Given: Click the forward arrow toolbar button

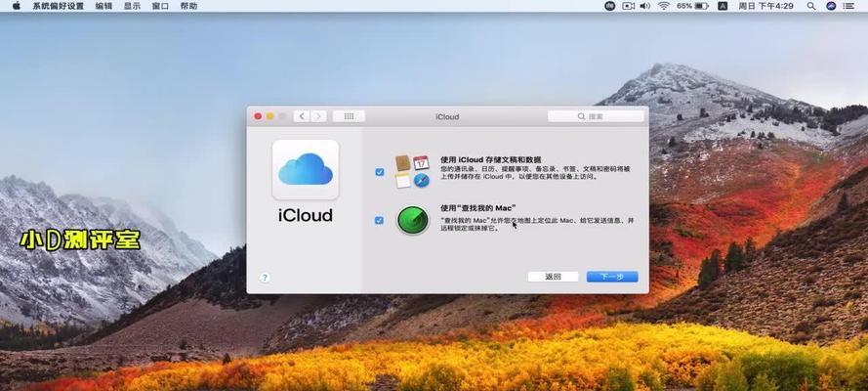Looking at the screenshot, I should [x=317, y=116].
